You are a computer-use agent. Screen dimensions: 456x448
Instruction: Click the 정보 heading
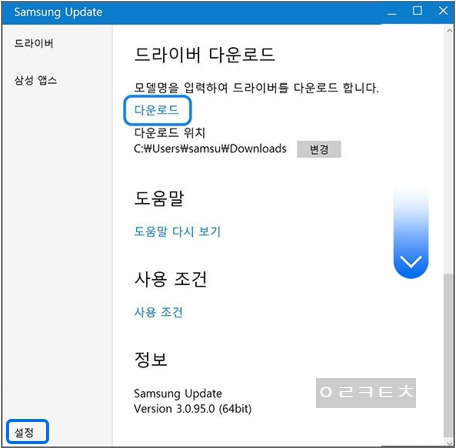150,359
